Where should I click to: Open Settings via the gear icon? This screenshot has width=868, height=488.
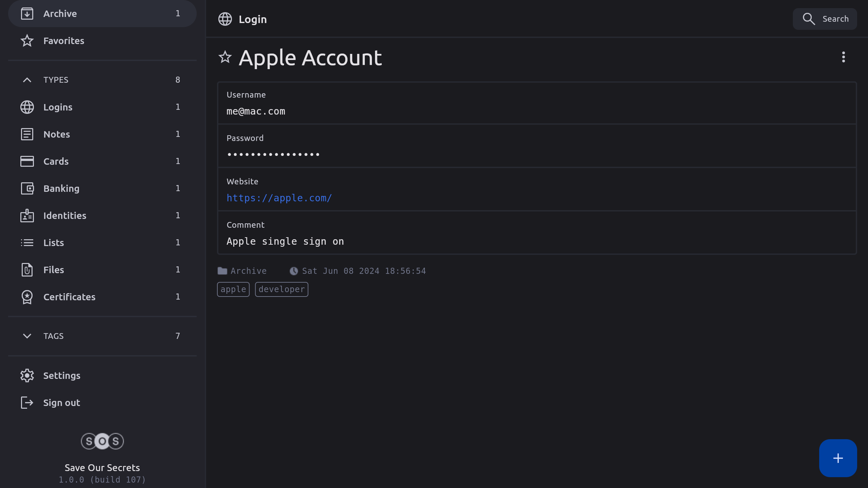27,375
